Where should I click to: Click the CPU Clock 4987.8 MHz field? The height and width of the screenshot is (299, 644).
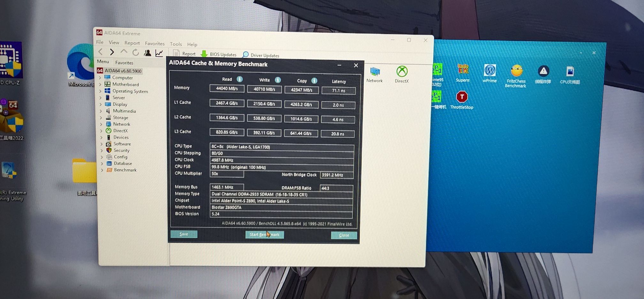[282, 160]
